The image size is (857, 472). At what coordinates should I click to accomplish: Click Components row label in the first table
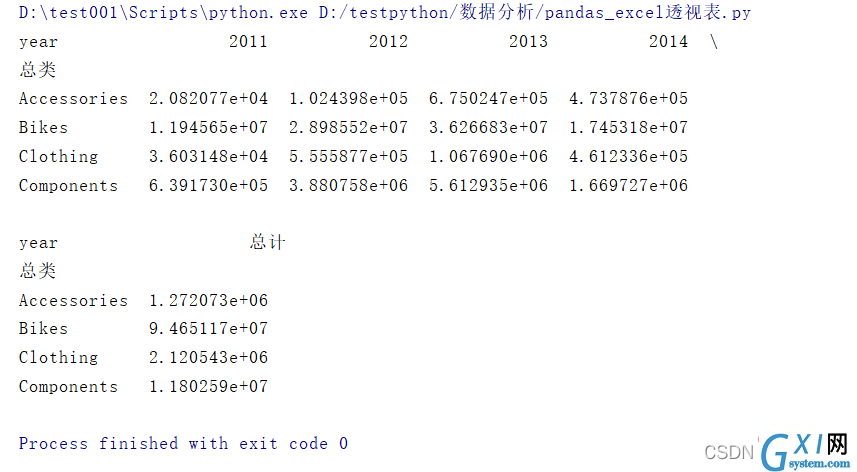(68, 186)
